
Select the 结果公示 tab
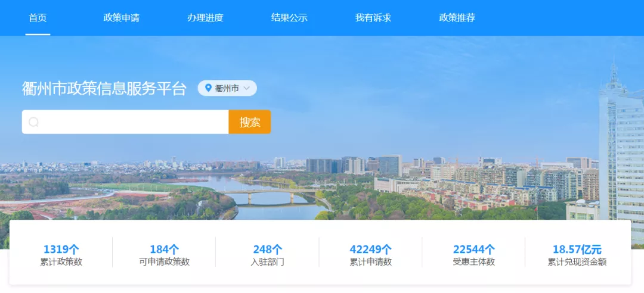[289, 18]
